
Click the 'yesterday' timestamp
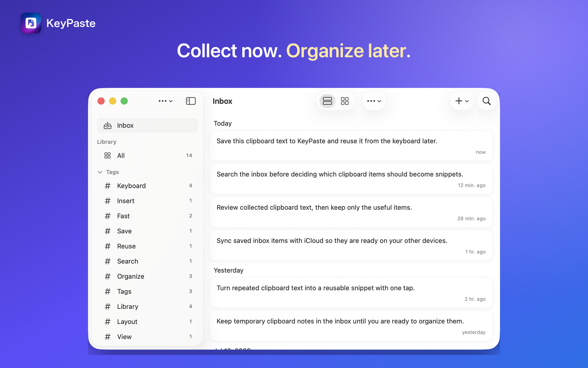(473, 332)
